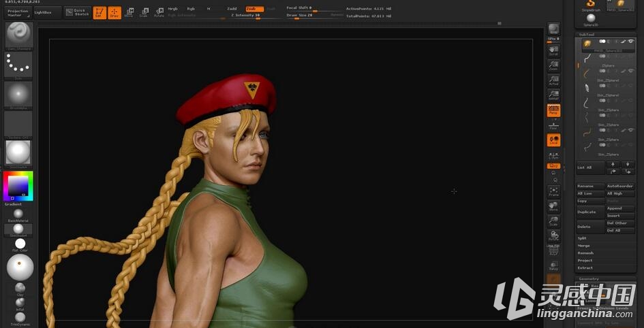This screenshot has height=328, width=644.
Task: Select the SimpleBrush tool
Action: 591,5
